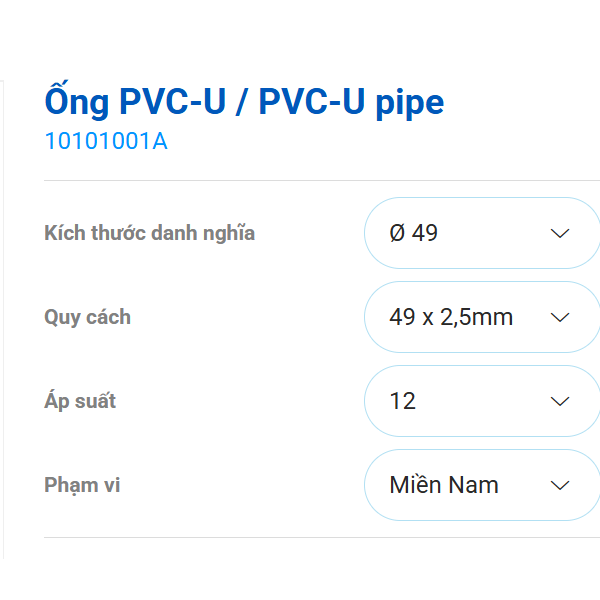Select the Ø 49 value text
Screen dimensions: 600x600
[x=414, y=233]
